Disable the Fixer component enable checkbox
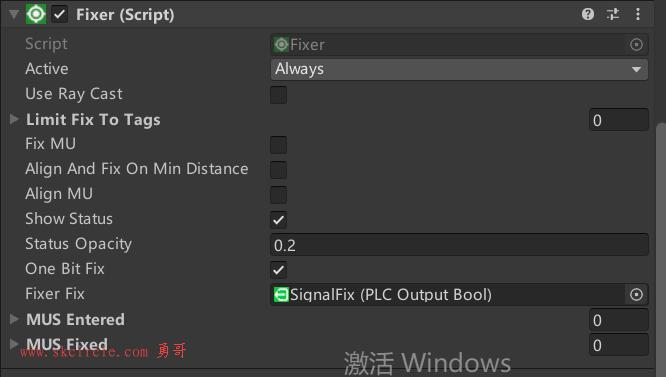The image size is (666, 377). click(x=60, y=14)
